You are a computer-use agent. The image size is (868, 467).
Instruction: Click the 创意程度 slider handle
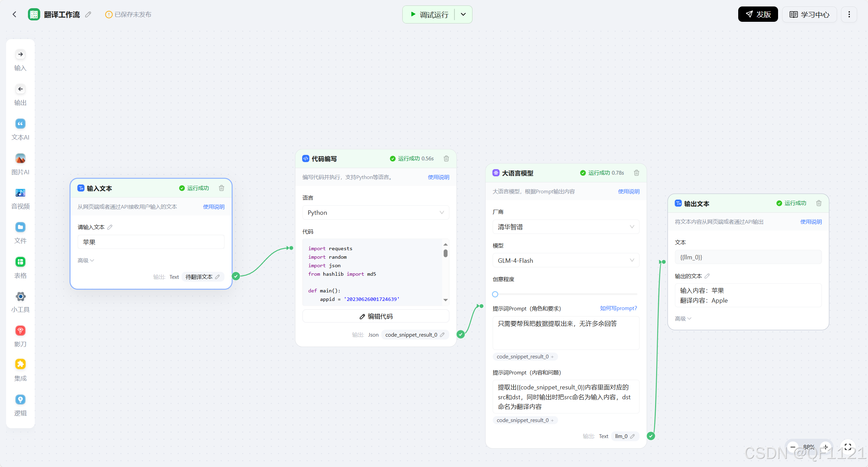pos(495,294)
